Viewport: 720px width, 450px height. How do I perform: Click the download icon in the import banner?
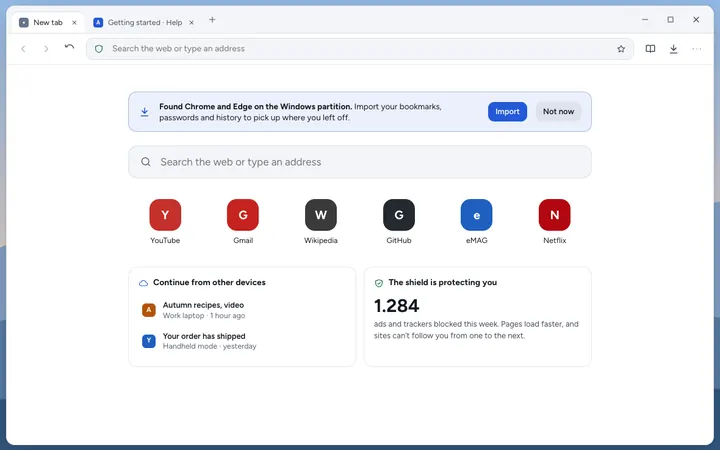tap(145, 112)
